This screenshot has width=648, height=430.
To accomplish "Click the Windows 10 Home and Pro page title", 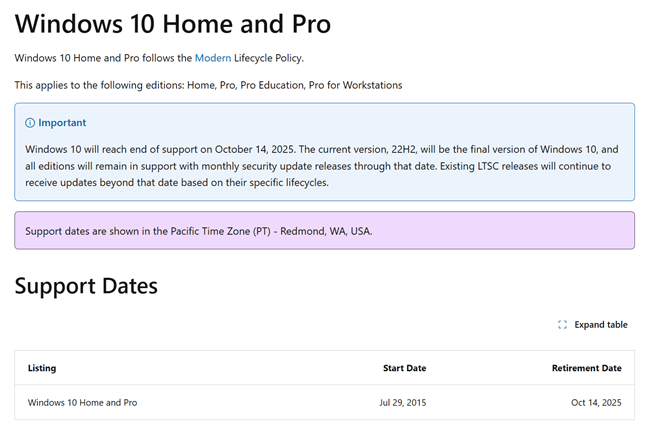I will pos(173,24).
